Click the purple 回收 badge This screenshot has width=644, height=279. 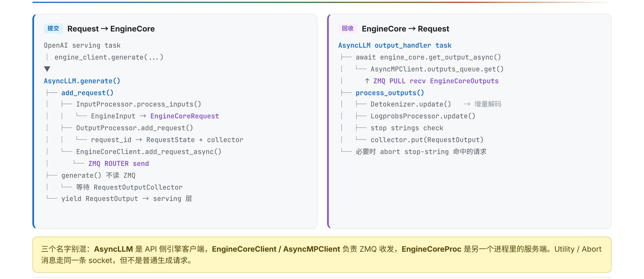[x=348, y=29]
